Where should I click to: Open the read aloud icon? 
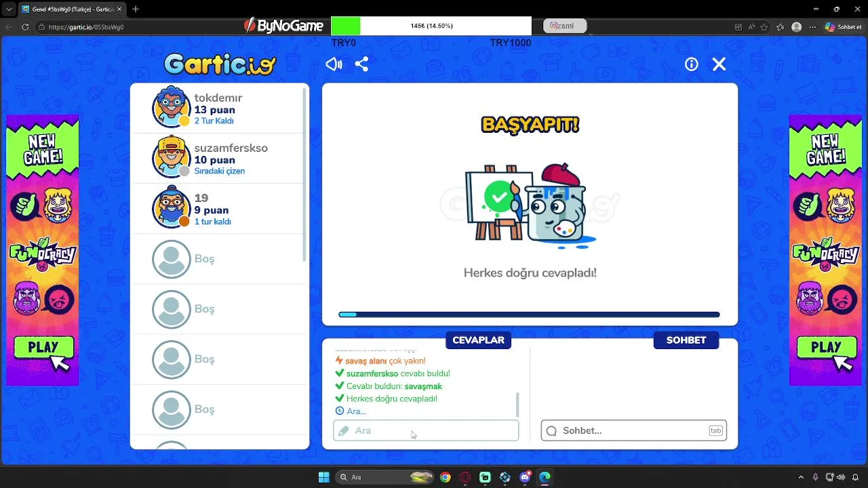(x=752, y=27)
